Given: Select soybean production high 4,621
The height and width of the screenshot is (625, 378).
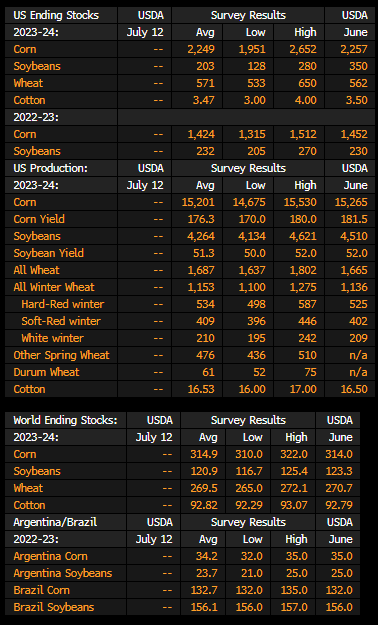Looking at the screenshot, I should click(x=303, y=236).
